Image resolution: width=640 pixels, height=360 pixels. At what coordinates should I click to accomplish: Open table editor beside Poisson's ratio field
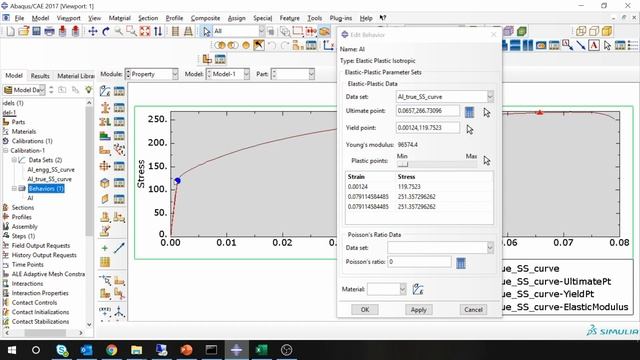tap(461, 263)
